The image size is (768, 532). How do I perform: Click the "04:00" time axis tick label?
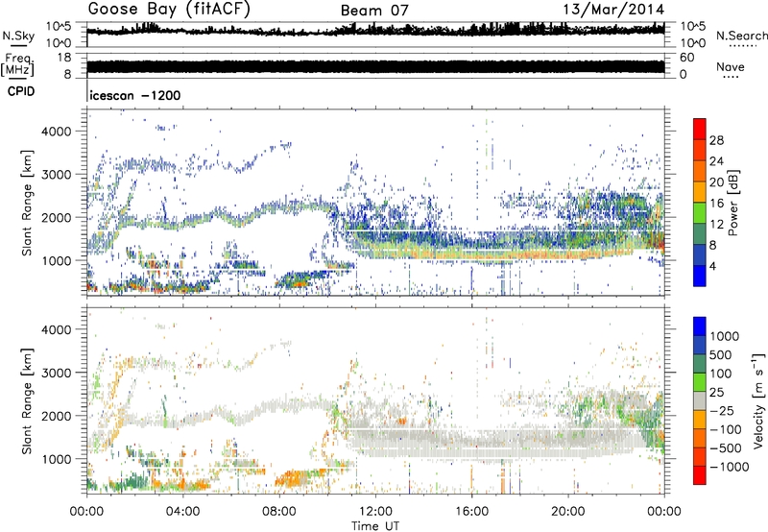coord(182,512)
